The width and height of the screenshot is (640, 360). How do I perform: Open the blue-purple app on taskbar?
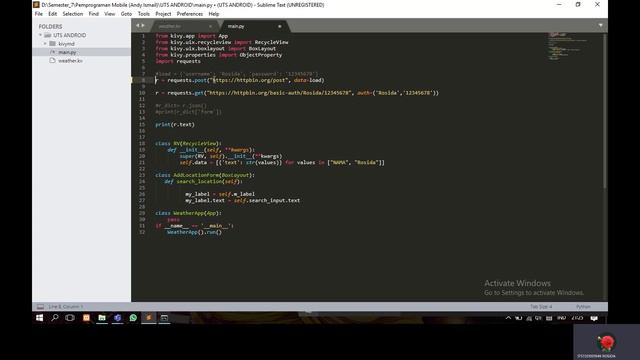point(118,318)
